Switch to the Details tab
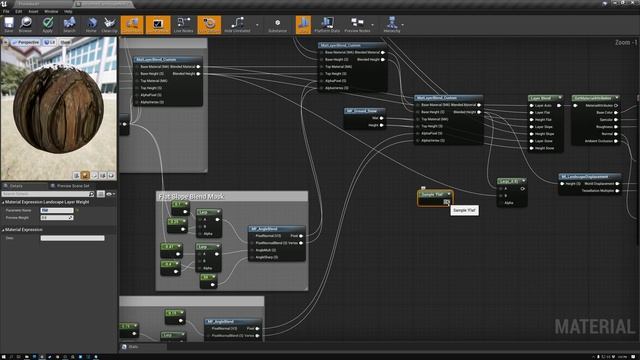Image resolution: width=640 pixels, height=360 pixels. point(16,186)
